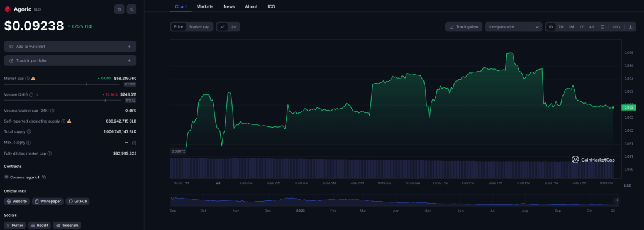Switch to the About tab

252,6
